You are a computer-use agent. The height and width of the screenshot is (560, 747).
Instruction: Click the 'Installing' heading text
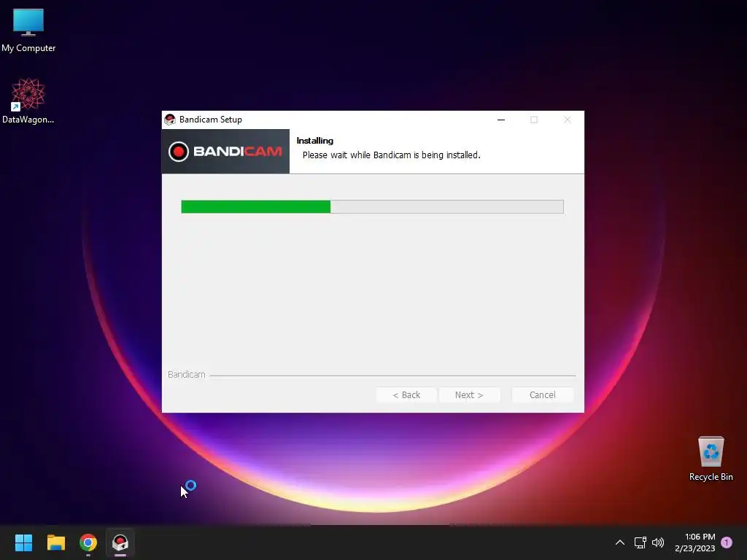pos(315,141)
